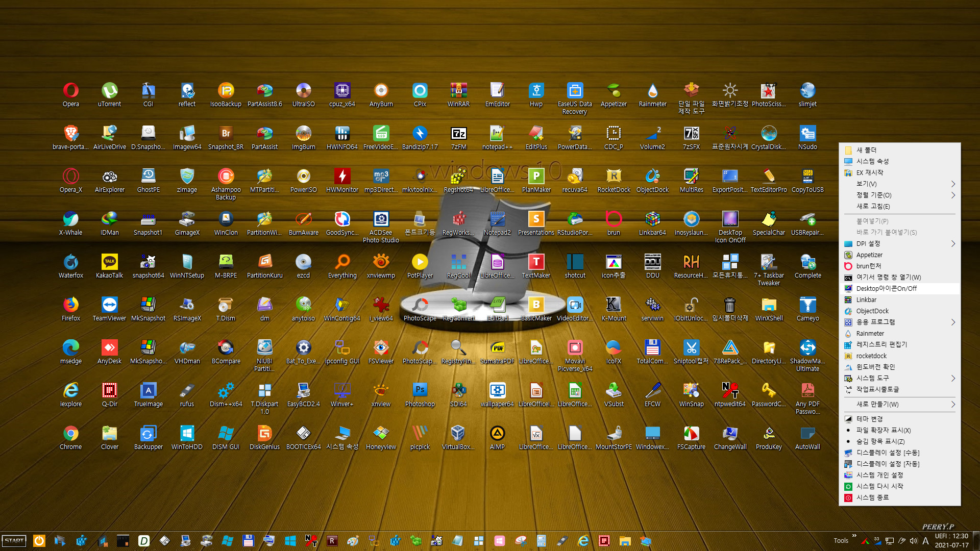The width and height of the screenshot is (980, 551).
Task: Expand the 보기(V) submenu
Action: (x=899, y=184)
